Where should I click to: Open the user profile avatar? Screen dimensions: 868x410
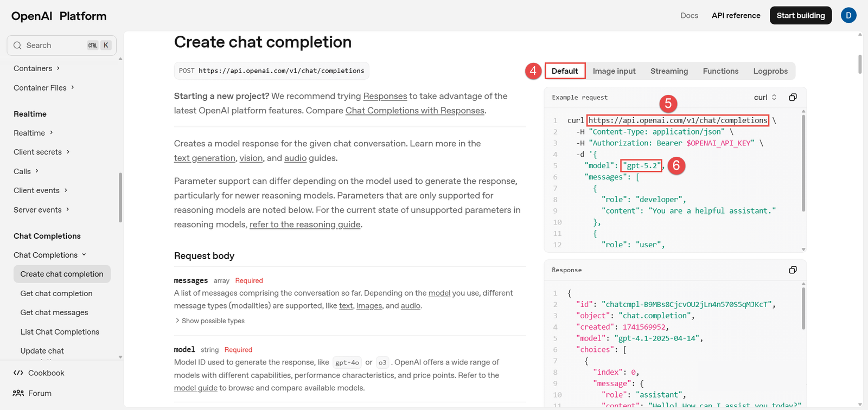tap(848, 16)
